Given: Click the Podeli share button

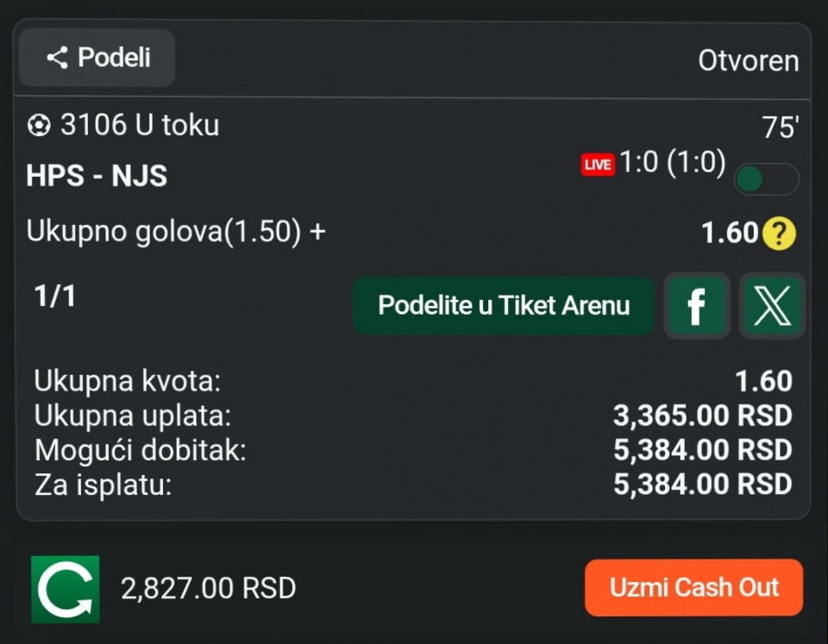Looking at the screenshot, I should [x=97, y=58].
